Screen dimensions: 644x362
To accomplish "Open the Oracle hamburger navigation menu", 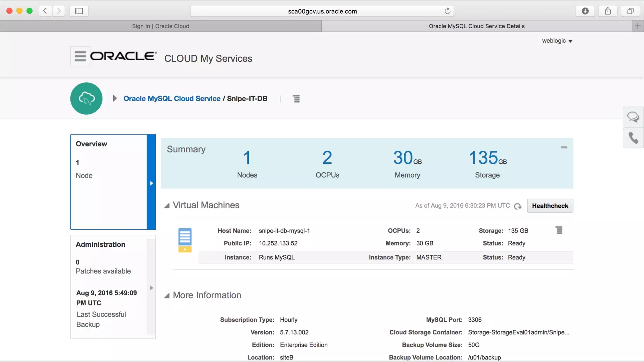I will coord(80,56).
